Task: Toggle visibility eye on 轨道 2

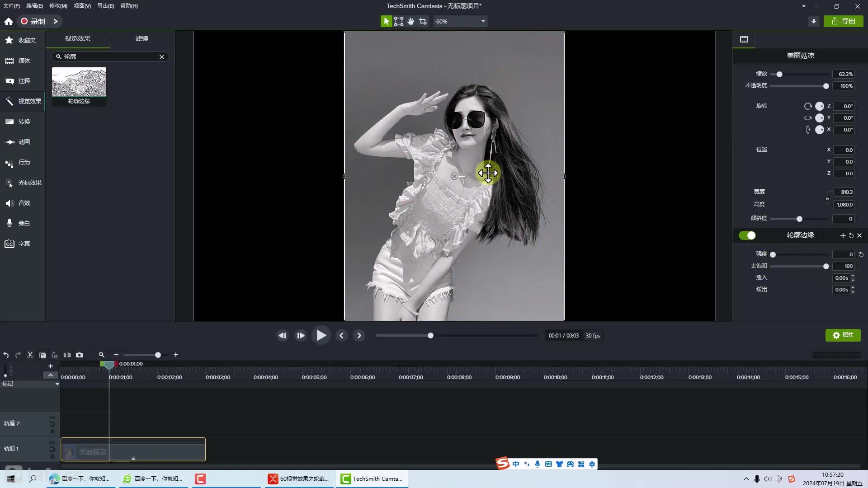Action: [52, 417]
